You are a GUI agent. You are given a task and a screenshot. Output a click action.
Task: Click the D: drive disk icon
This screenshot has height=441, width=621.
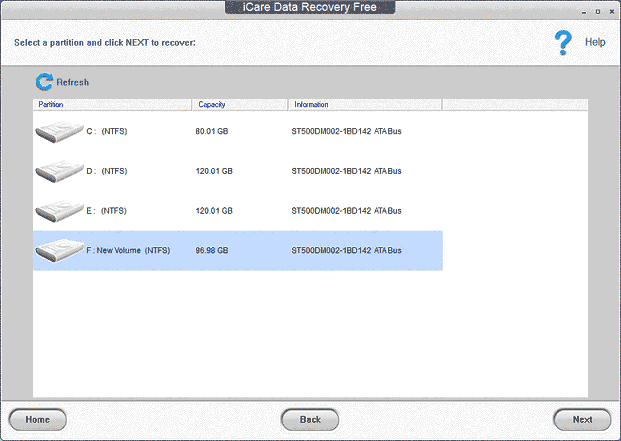pos(59,171)
